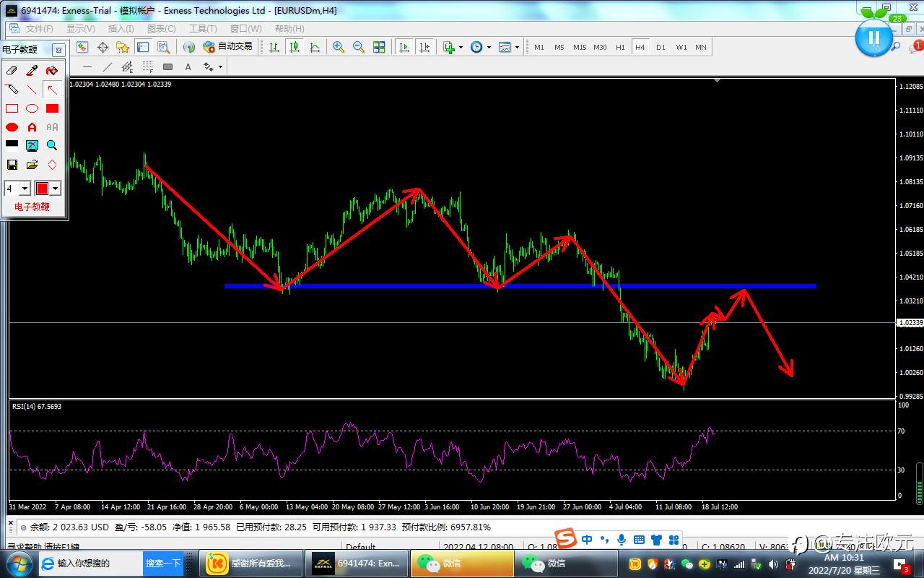This screenshot has height=578, width=924.
Task: Pick the eyedropper color picker tool
Action: tap(32, 71)
